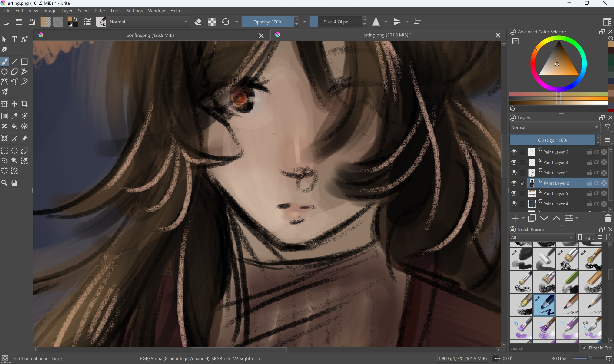Image resolution: width=614 pixels, height=364 pixels.
Task: Switch to the bonfire.png tab
Action: point(150,35)
